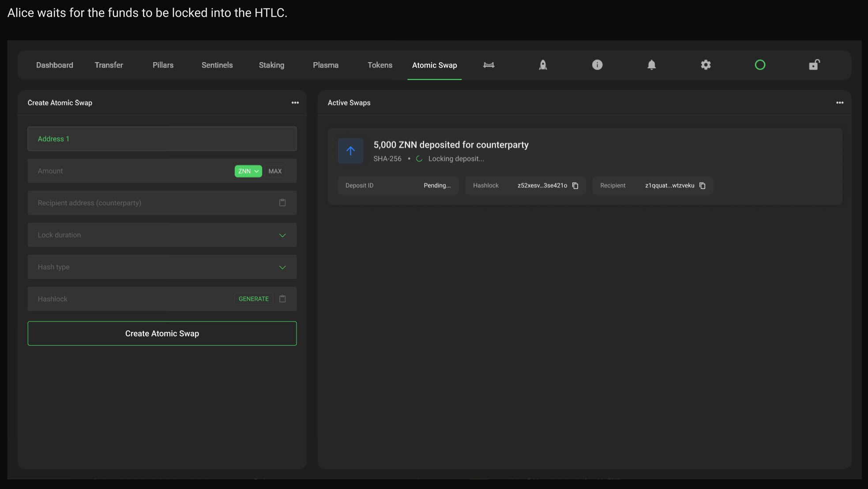Screen dimensions: 868x489
Task: Copy the hashlock value z52xesv...3se421o
Action: [x=575, y=186]
